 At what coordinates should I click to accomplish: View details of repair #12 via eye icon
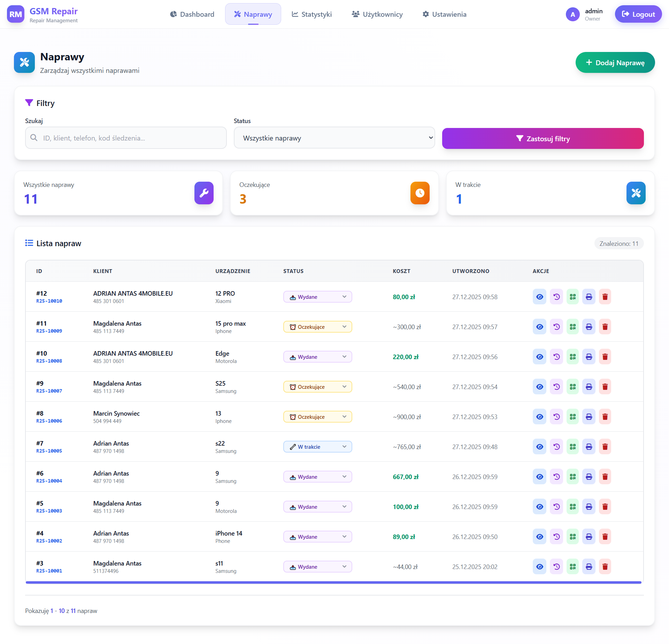pos(539,297)
